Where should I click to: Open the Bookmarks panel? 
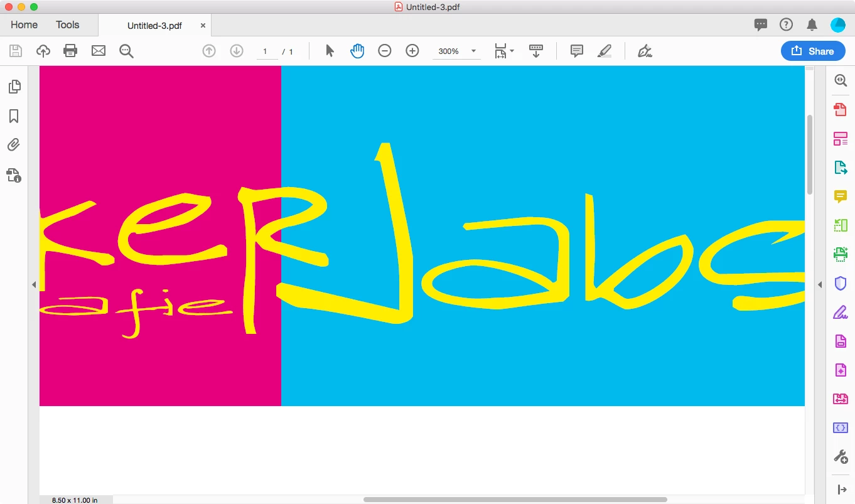[x=14, y=116]
